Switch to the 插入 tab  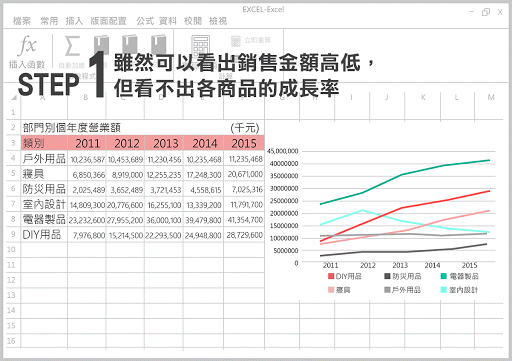(x=74, y=21)
